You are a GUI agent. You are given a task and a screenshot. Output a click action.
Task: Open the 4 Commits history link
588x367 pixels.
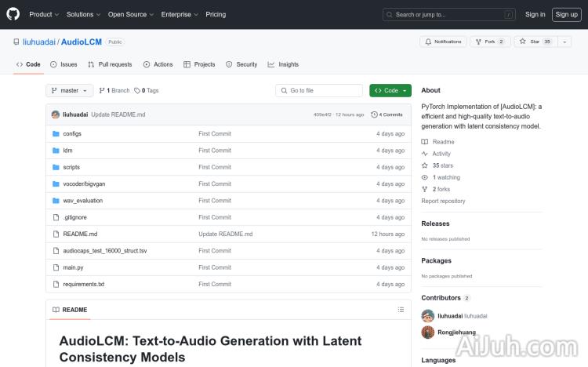387,114
